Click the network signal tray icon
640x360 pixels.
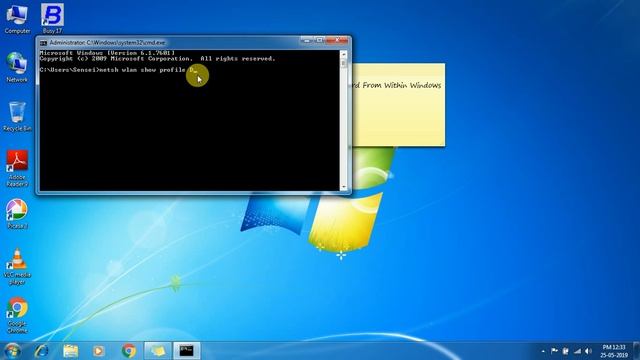pos(577,351)
